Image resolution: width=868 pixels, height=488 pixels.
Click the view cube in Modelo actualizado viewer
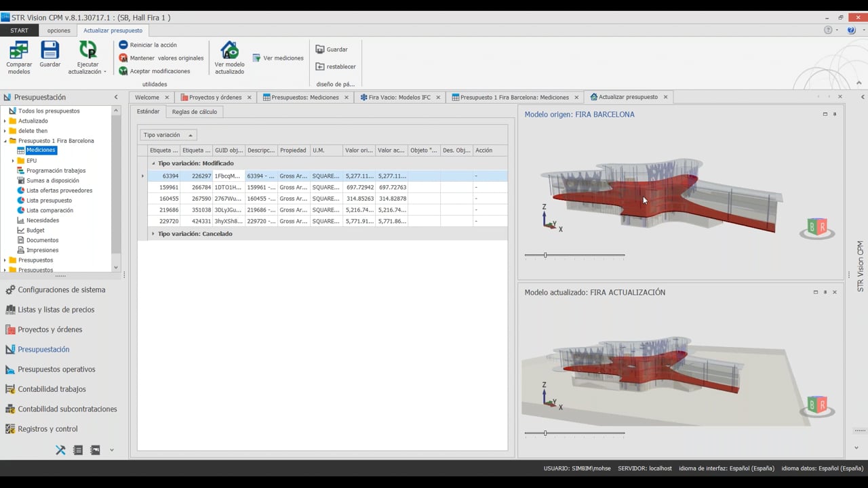(x=817, y=406)
